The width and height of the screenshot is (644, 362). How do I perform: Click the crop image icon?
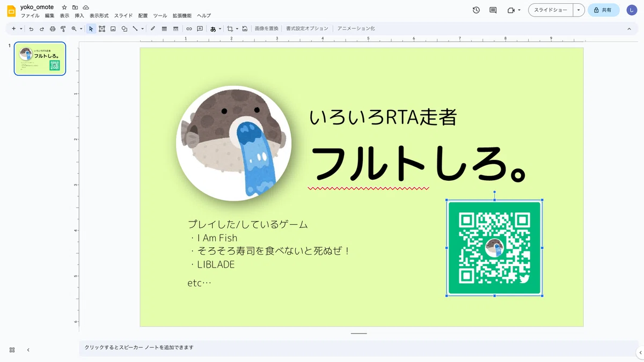(x=230, y=28)
